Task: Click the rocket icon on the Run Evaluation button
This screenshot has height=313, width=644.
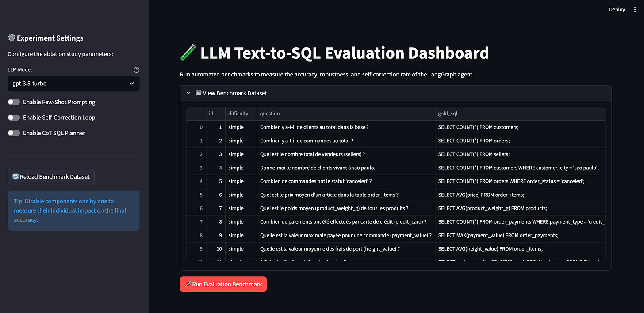Action: [188, 284]
